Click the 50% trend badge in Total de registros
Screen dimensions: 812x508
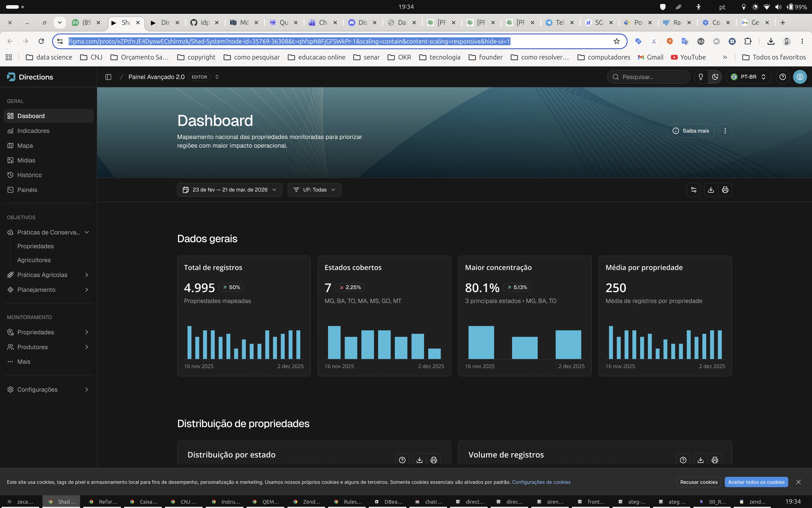click(x=231, y=288)
